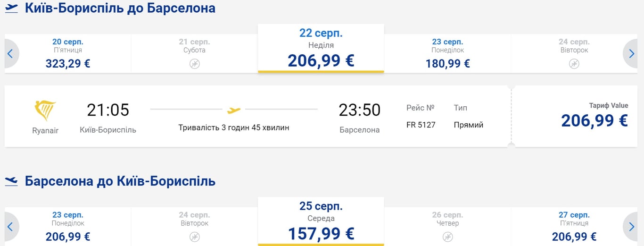Viewport: 644px width, 246px height.
Task: Show earlier return dates with left arrow
Action: tap(10, 227)
